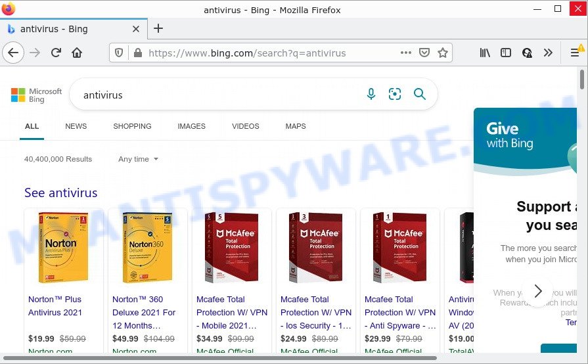Click the horizontal scrollbar at bottom

pos(219,358)
